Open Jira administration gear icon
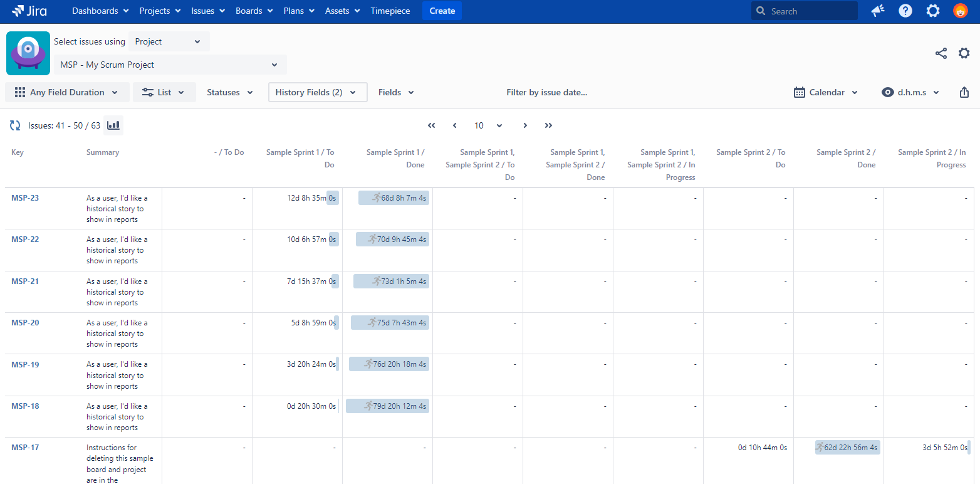980x484 pixels. (933, 11)
